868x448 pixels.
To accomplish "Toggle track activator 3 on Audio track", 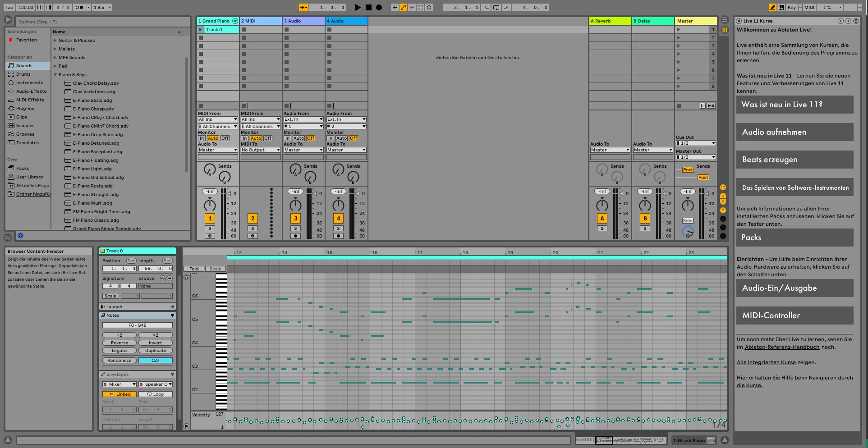I will (295, 219).
